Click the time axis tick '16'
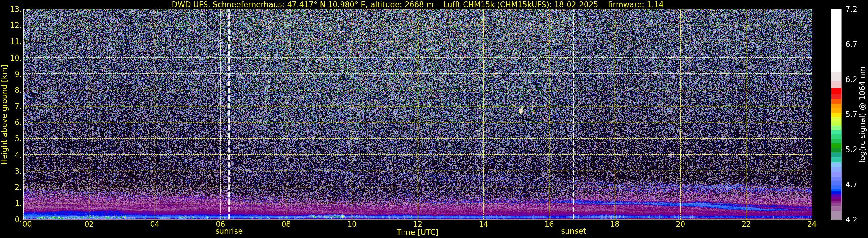 [x=549, y=224]
